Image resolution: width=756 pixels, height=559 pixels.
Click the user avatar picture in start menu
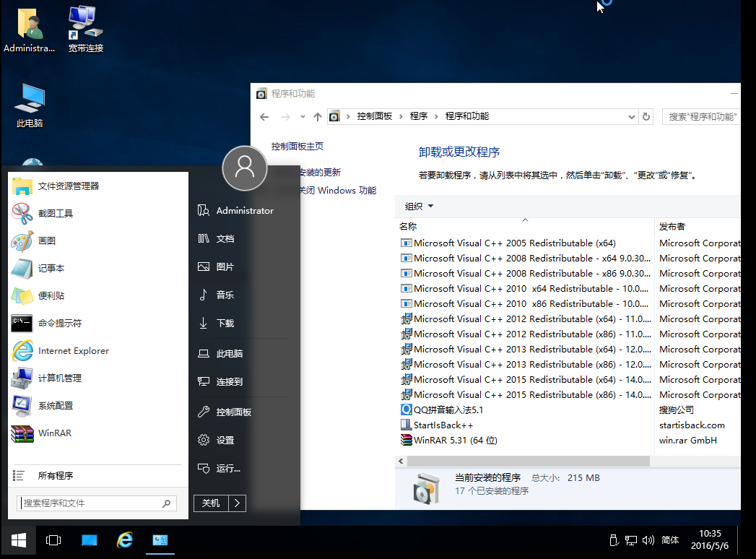click(x=245, y=168)
